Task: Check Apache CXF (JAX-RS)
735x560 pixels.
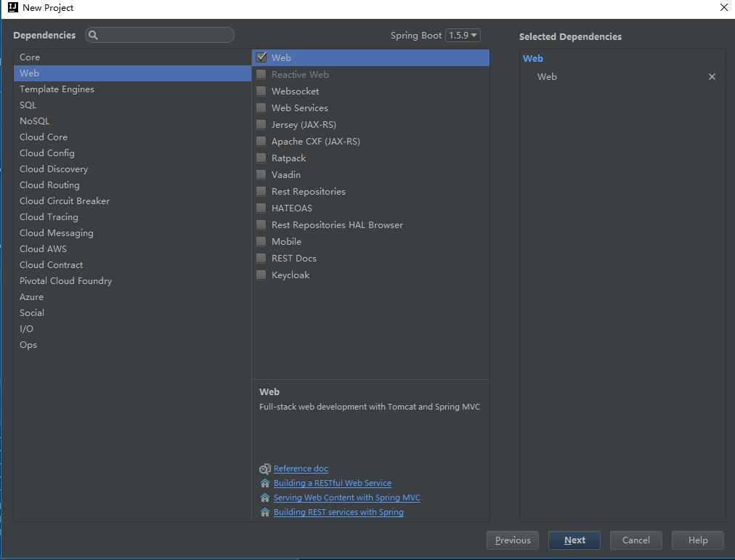Action: 261,141
